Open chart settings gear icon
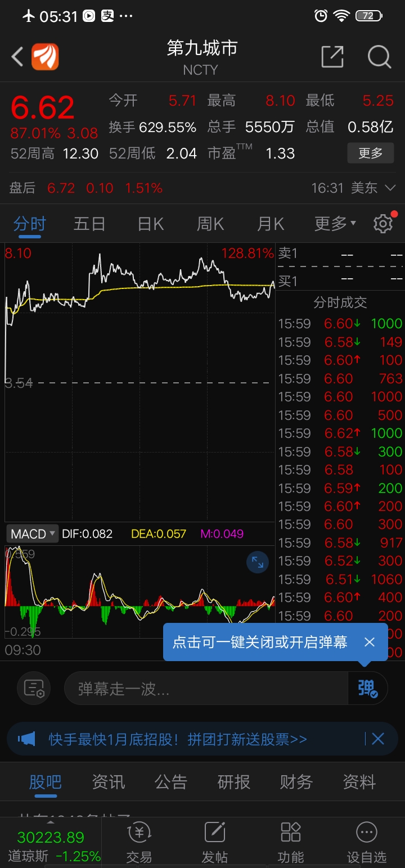Image resolution: width=405 pixels, height=868 pixels. click(x=384, y=223)
